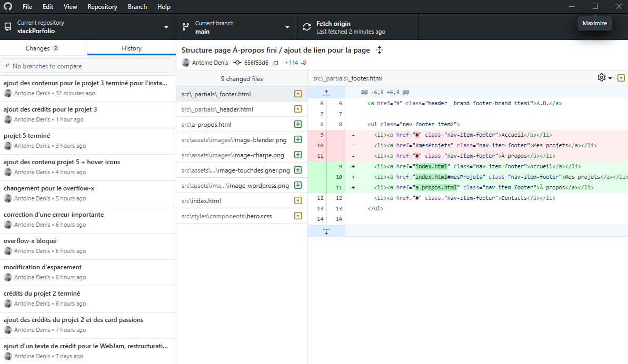This screenshot has width=628, height=364.
Task: Open the Current repository dropdown
Action: coord(88,27)
